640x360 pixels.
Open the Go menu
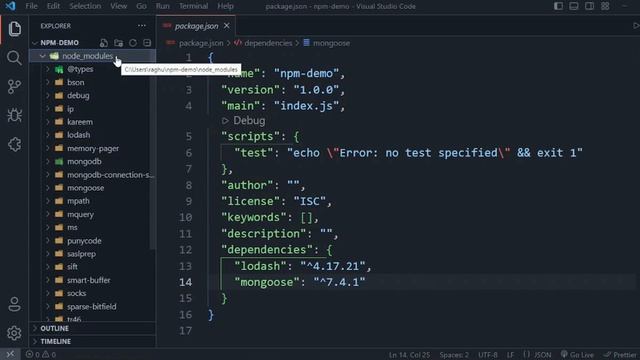coord(141,6)
